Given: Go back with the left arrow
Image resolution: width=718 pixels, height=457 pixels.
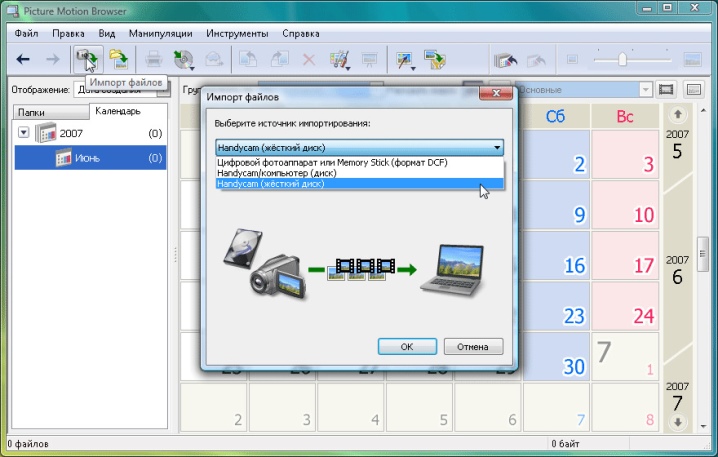Looking at the screenshot, I should pos(23,59).
